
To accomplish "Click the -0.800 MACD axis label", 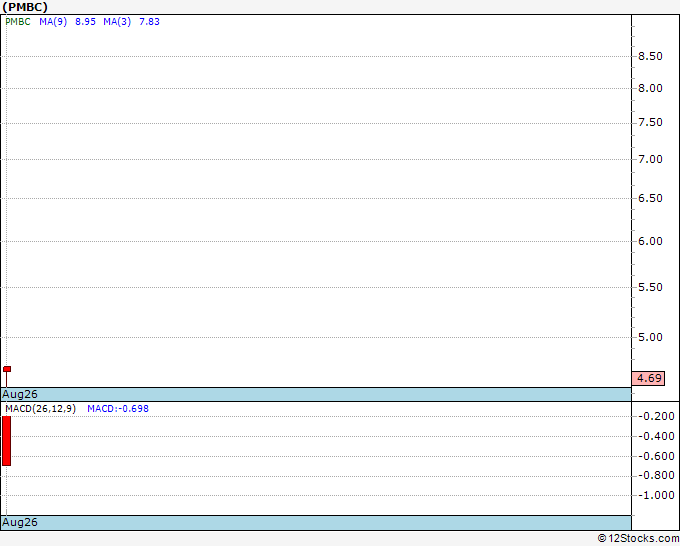I will (656, 476).
